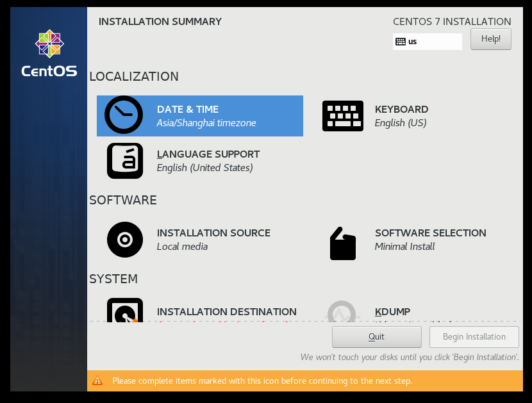
Task: Click the INSTALLATION SOURCE label
Action: pyautogui.click(x=213, y=233)
